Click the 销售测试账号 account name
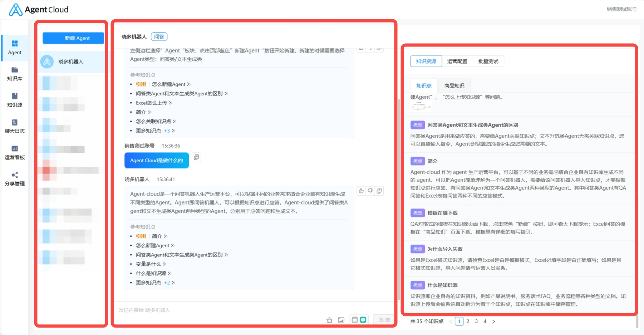The height and width of the screenshot is (335, 644). [621, 9]
